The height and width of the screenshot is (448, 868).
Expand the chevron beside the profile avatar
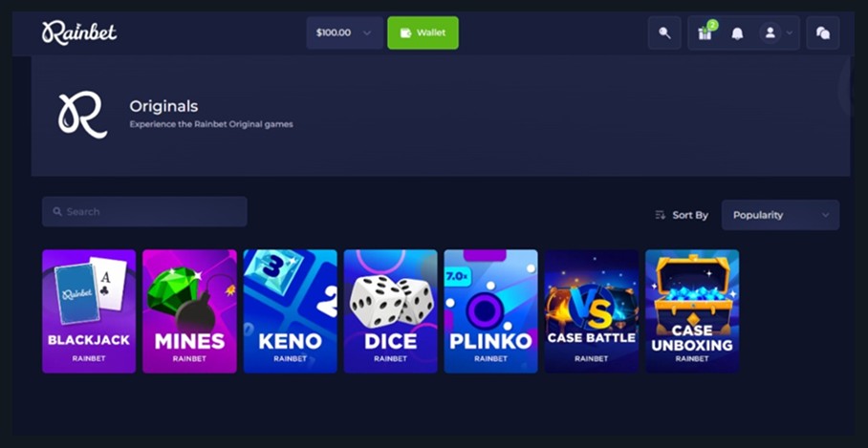tap(790, 33)
